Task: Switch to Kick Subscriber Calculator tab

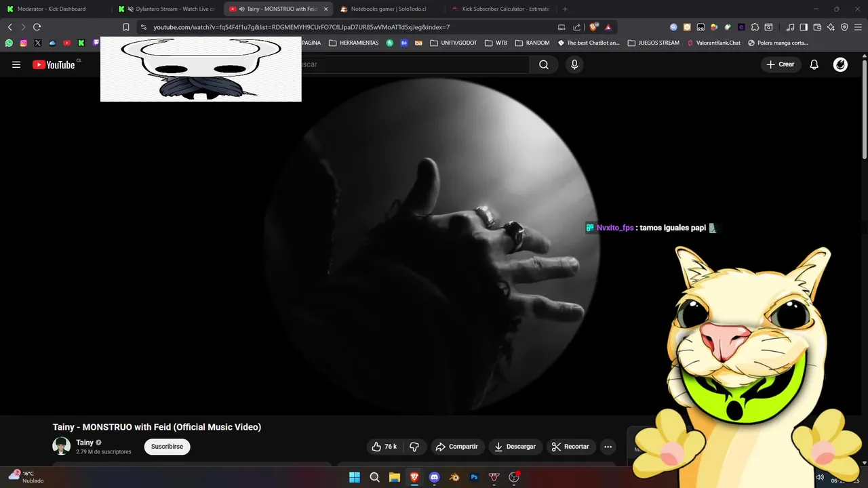Action: coord(500,9)
